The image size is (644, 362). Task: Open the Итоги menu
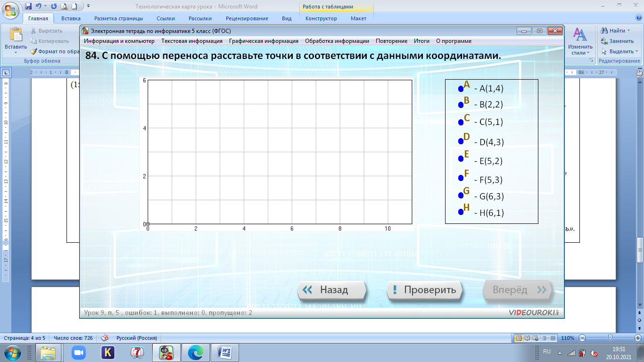pos(421,41)
